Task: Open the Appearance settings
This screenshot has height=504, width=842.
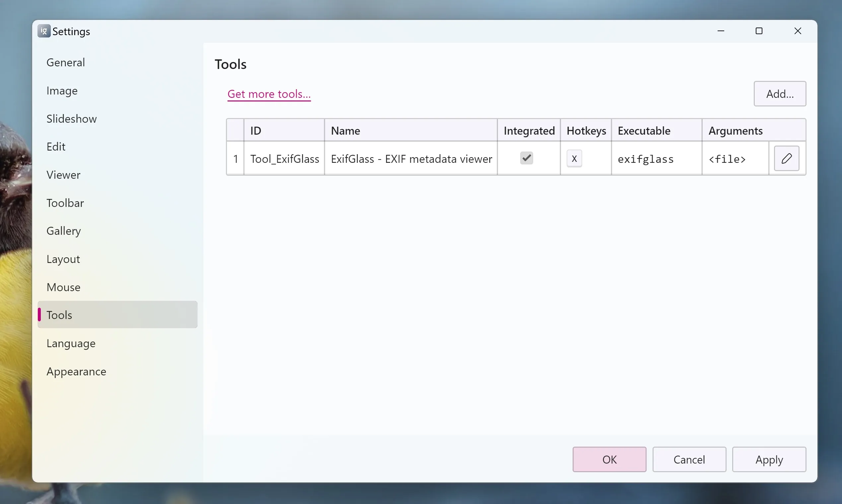Action: point(76,372)
